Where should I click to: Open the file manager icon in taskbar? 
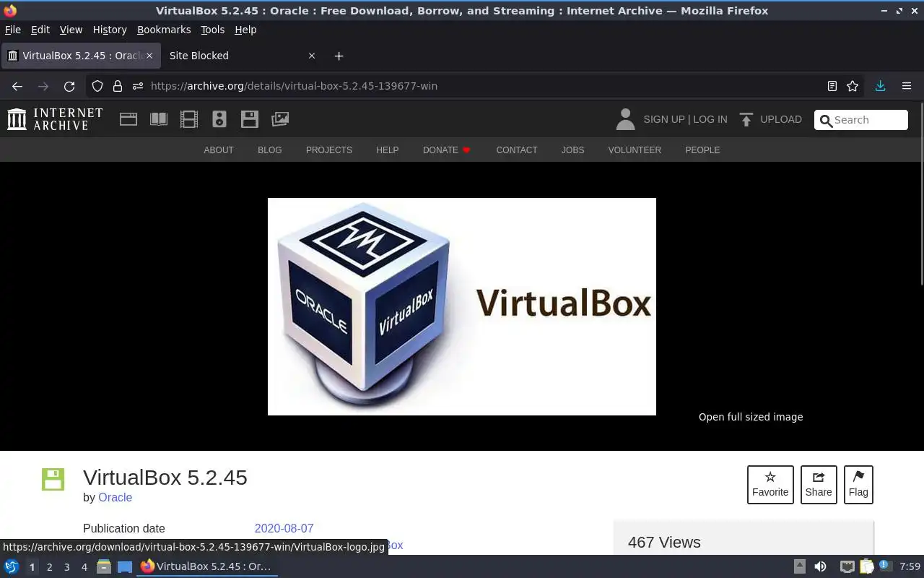(104, 566)
